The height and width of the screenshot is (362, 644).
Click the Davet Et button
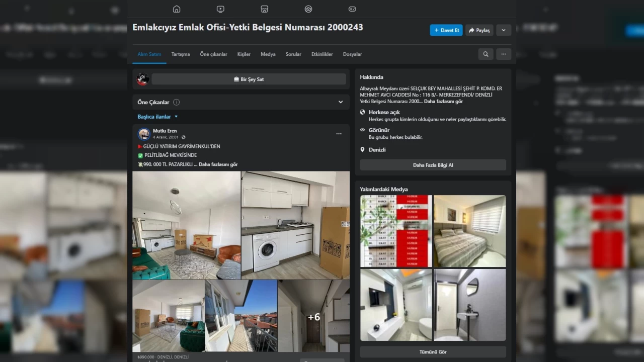click(x=446, y=30)
